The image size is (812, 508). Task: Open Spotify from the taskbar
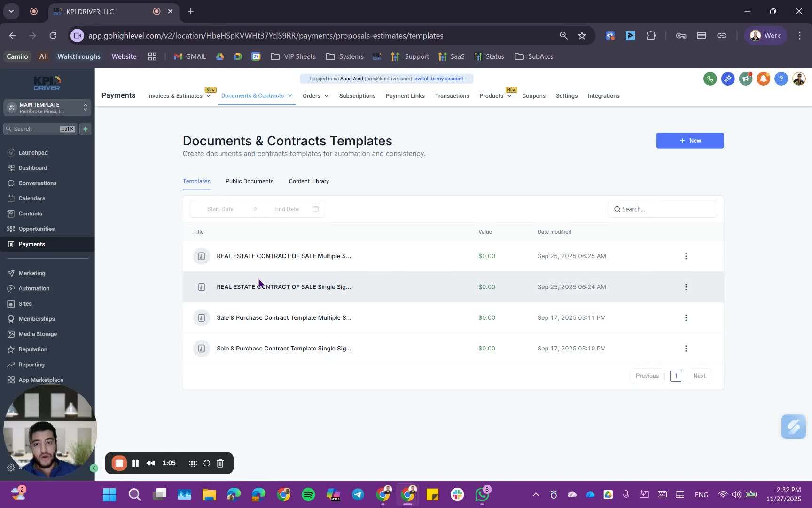[309, 494]
